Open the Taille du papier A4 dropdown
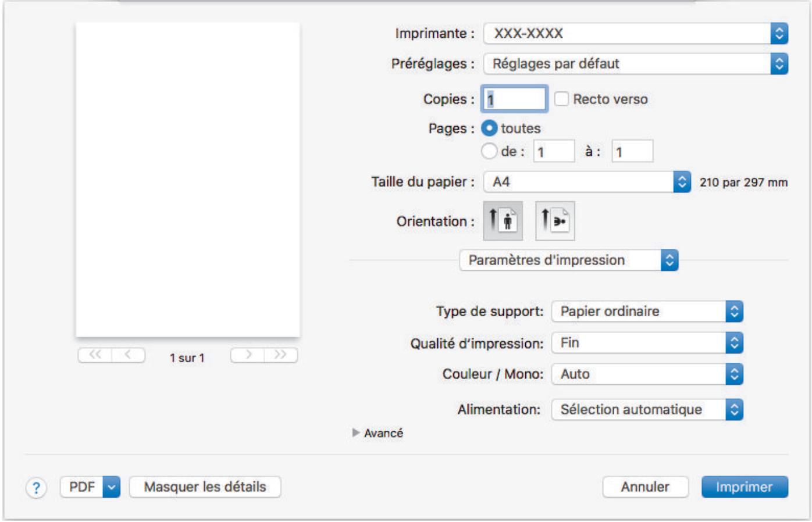This screenshot has height=522, width=812. pyautogui.click(x=587, y=182)
